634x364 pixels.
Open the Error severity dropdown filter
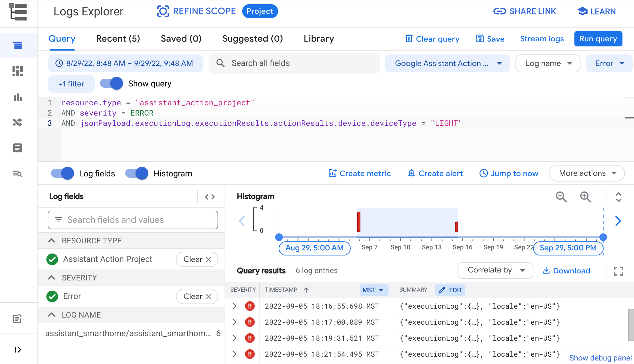[x=610, y=63]
